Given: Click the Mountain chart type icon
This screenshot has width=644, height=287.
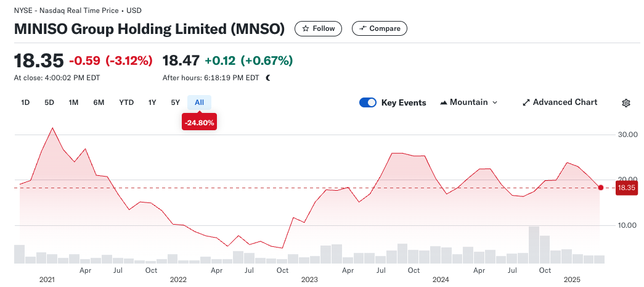Looking at the screenshot, I should click(443, 103).
